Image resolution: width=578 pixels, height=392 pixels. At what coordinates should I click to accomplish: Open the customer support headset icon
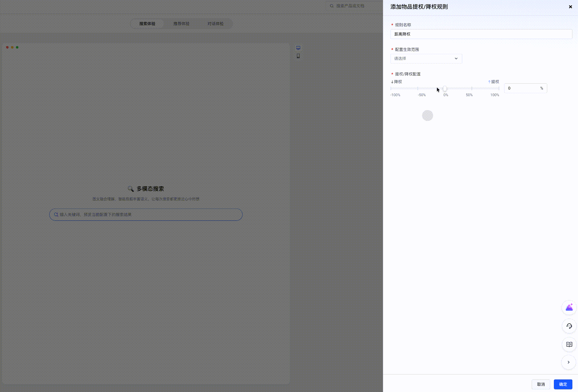569,326
